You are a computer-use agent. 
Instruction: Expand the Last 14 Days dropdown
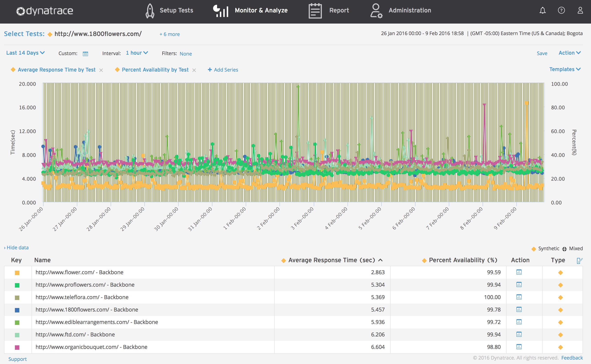tap(25, 53)
